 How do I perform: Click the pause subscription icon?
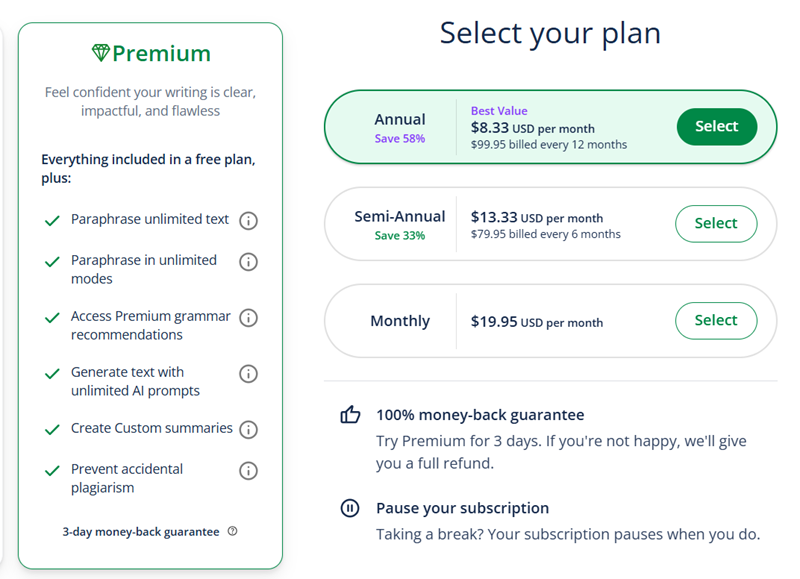[350, 508]
